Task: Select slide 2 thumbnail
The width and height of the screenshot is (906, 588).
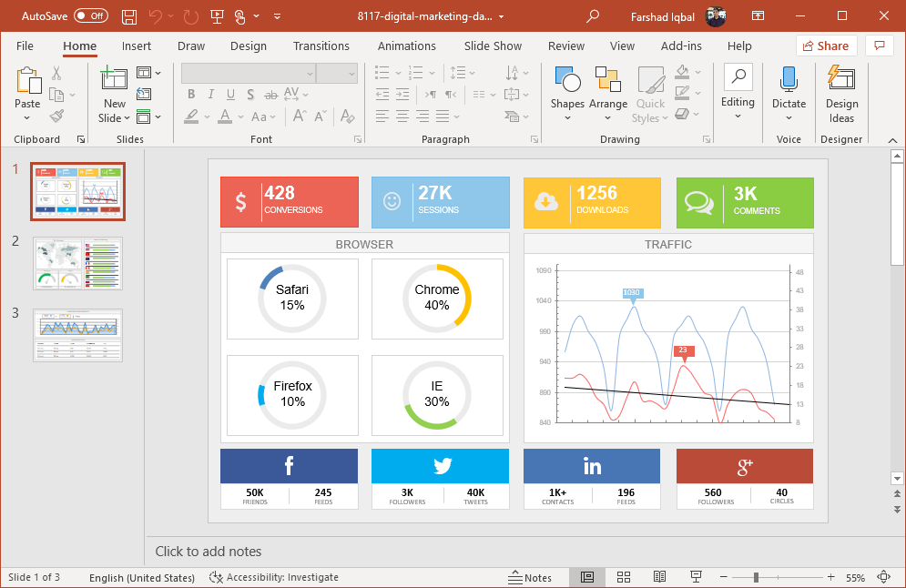Action: point(77,263)
